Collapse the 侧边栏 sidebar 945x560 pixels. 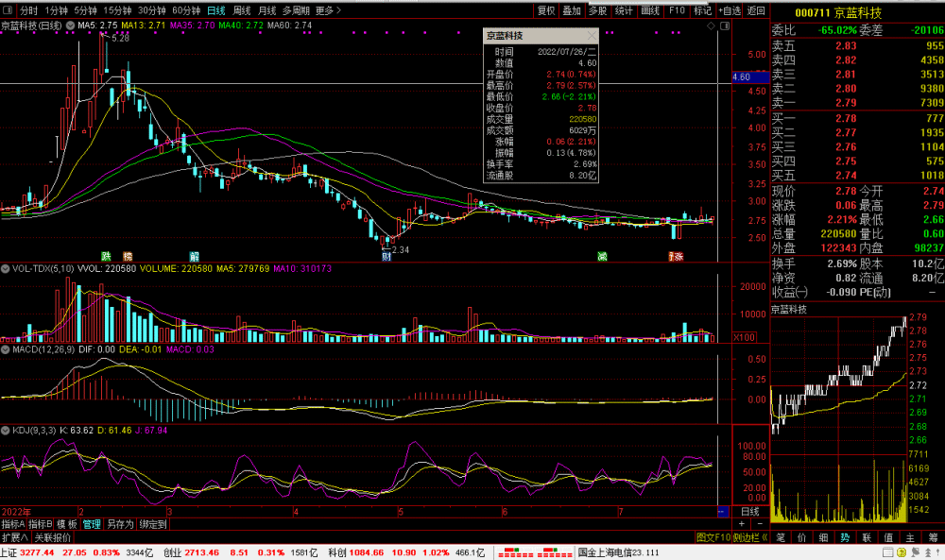click(750, 537)
